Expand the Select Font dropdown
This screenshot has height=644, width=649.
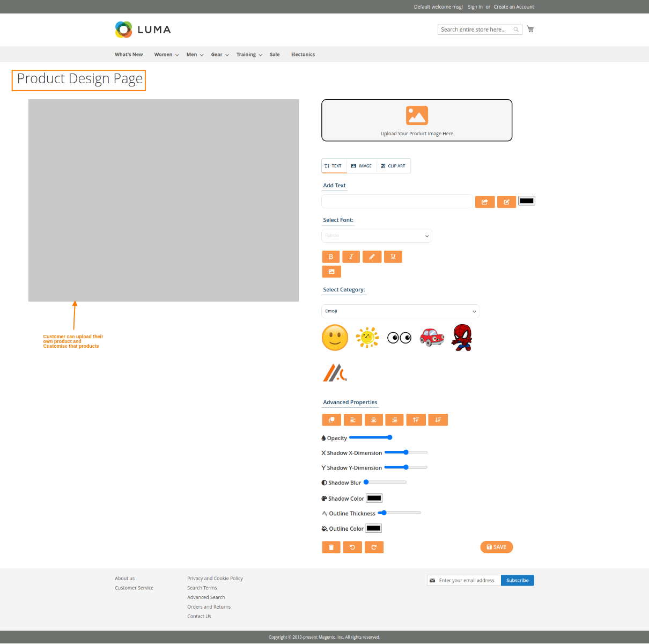tap(377, 236)
